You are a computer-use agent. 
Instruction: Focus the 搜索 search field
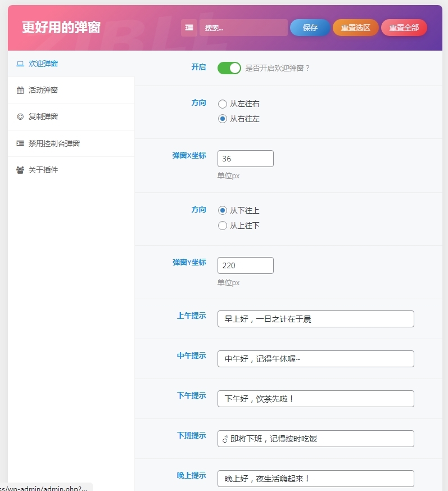[243, 28]
